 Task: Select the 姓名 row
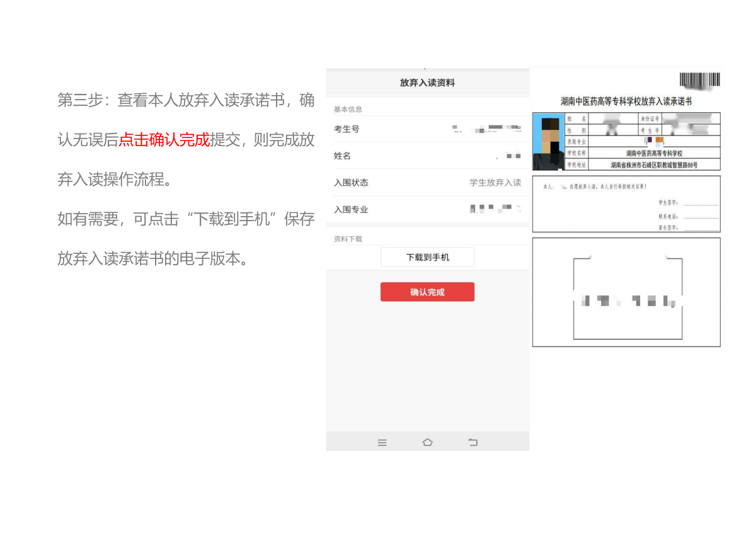click(427, 156)
